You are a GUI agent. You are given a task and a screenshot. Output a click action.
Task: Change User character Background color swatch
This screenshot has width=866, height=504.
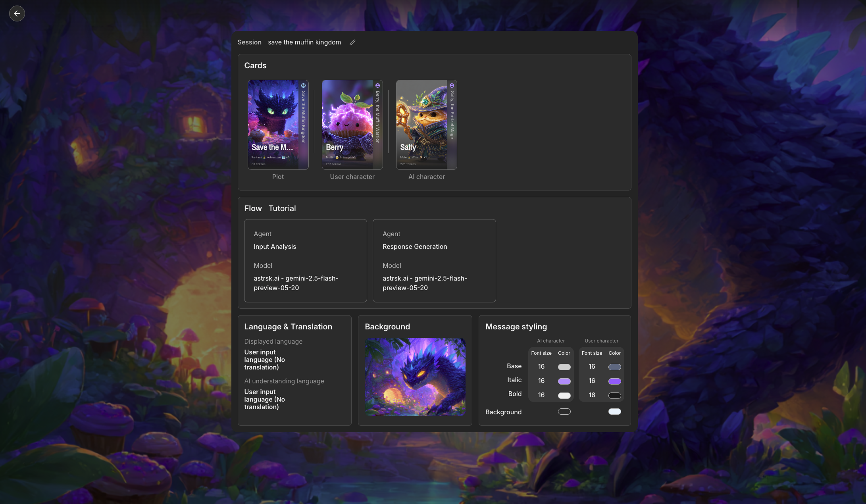coord(614,412)
